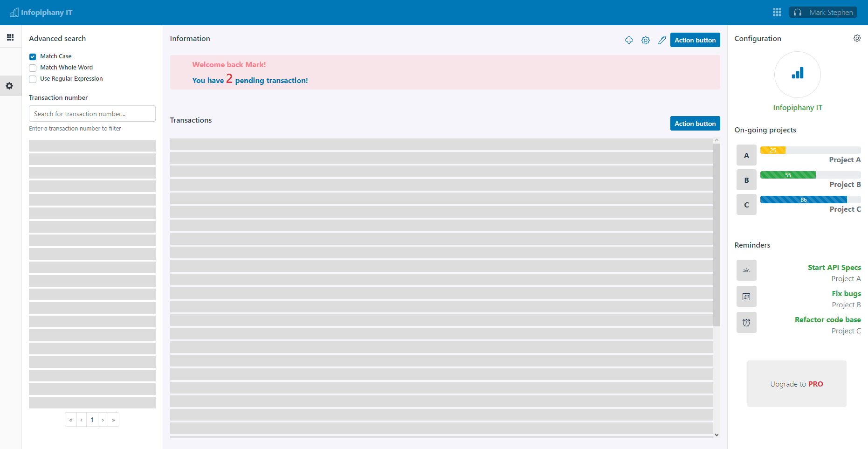Uncheck the Match Case checkbox
This screenshot has height=449, width=868.
point(33,57)
